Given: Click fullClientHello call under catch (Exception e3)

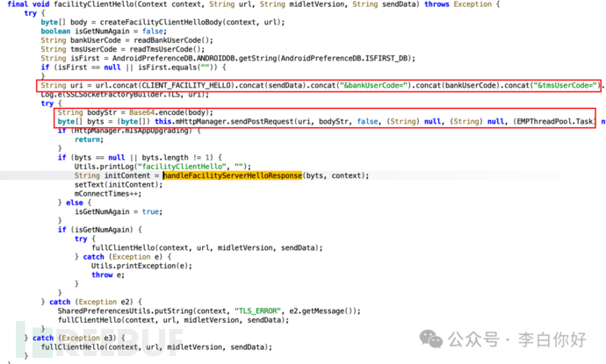Looking at the screenshot, I should tap(155, 347).
